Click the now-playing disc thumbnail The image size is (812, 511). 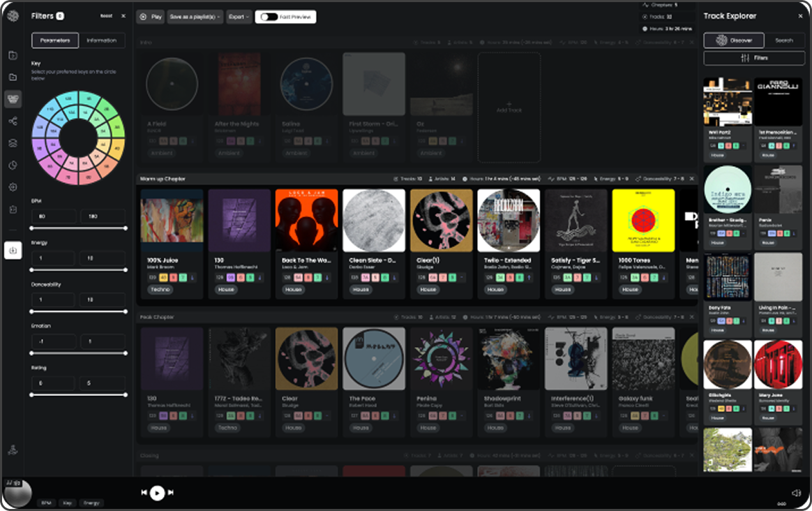(x=17, y=494)
